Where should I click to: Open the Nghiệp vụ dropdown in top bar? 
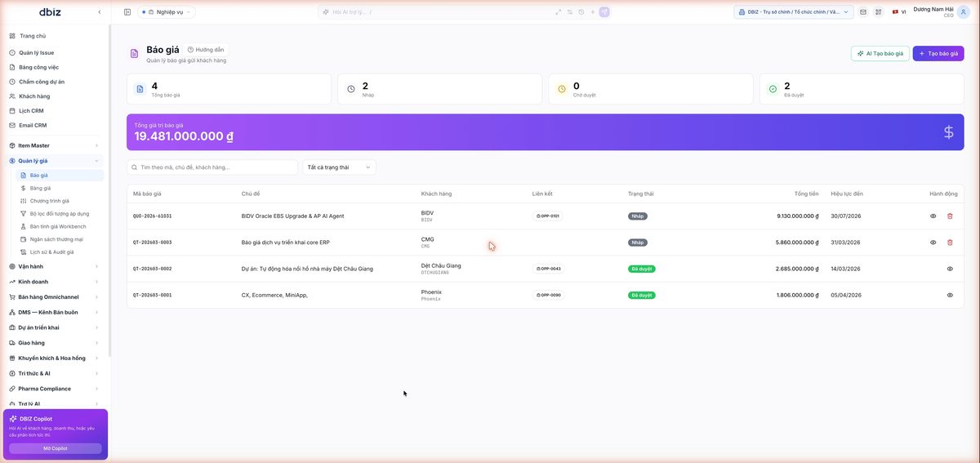pyautogui.click(x=167, y=12)
